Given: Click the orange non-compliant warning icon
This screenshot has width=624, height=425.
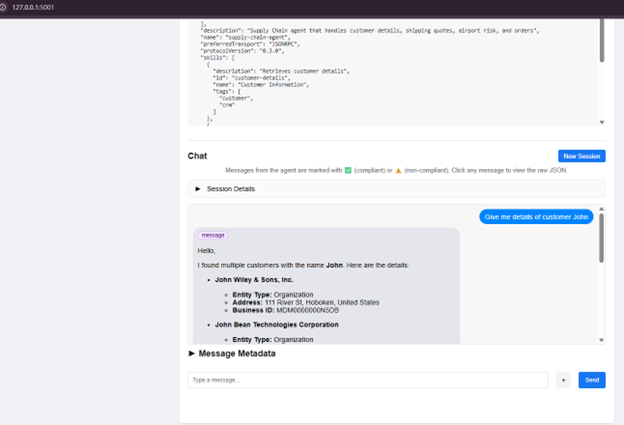Looking at the screenshot, I should pyautogui.click(x=398, y=170).
